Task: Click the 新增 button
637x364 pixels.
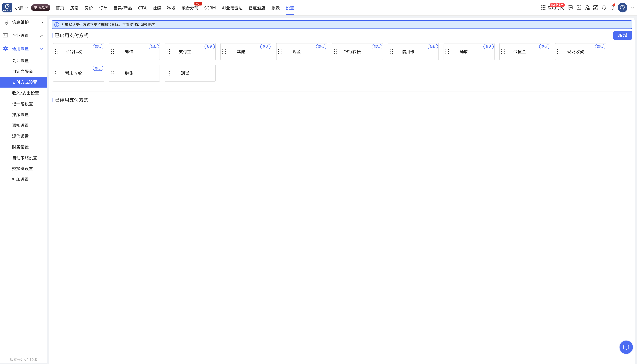Action: point(622,36)
